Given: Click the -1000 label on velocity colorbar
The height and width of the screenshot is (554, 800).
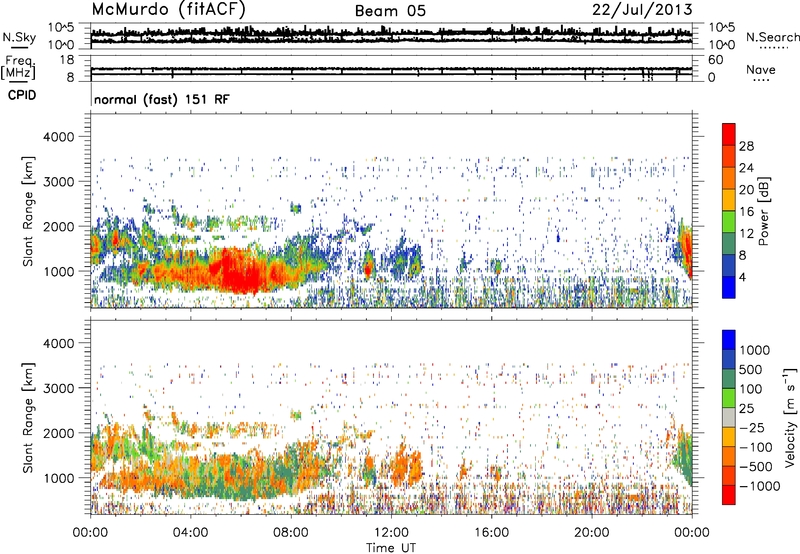Looking at the screenshot, I should pyautogui.click(x=760, y=486).
